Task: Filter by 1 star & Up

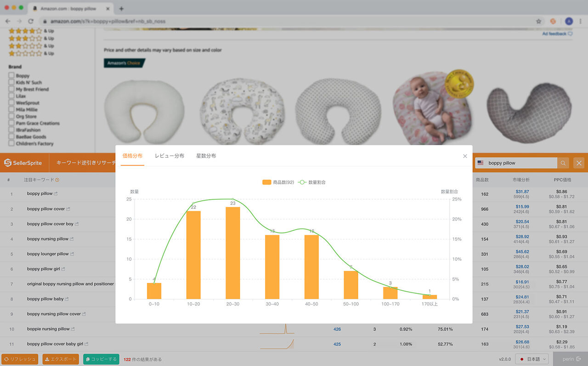Action: point(31,53)
